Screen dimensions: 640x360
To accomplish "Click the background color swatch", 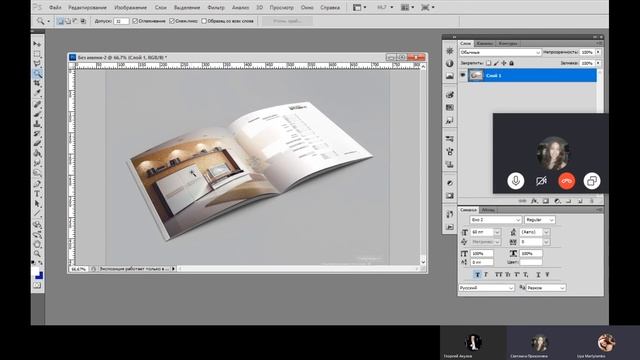I will click(40, 276).
